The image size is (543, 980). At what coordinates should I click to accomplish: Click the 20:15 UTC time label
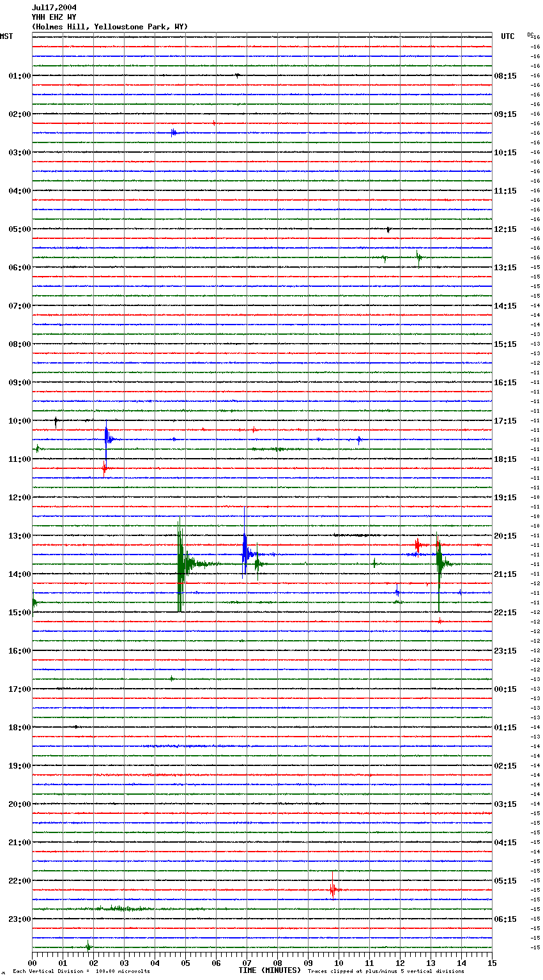[x=505, y=536]
